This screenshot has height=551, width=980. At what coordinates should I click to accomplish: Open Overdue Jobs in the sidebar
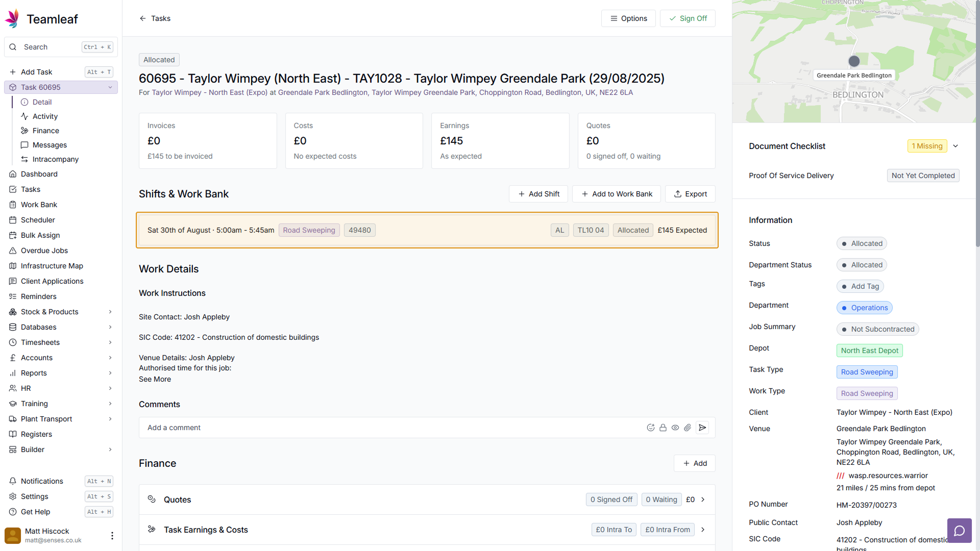61,251
